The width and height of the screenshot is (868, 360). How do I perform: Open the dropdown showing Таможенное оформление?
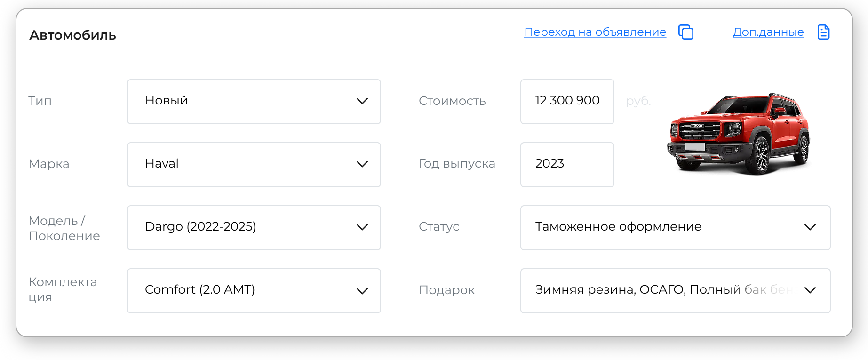point(659,227)
